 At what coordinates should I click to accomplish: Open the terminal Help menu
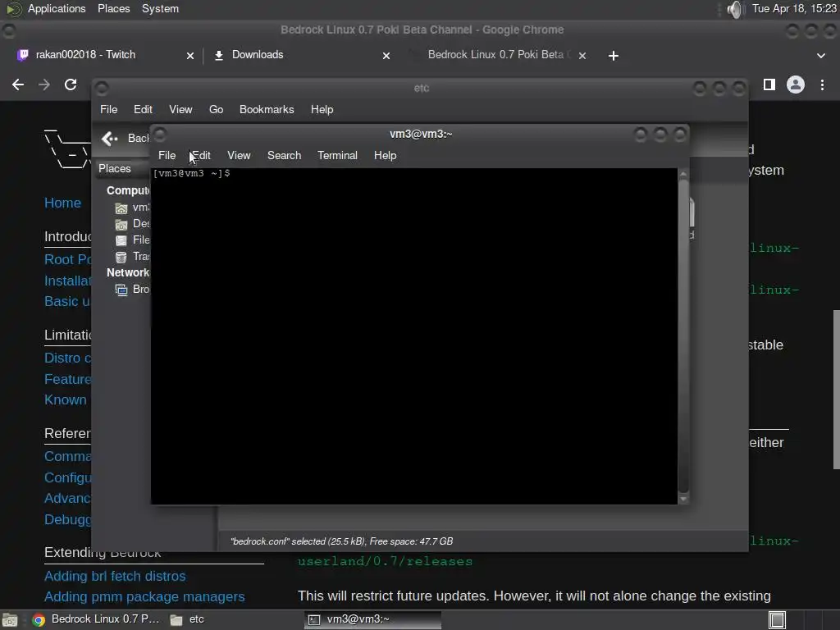pos(386,155)
